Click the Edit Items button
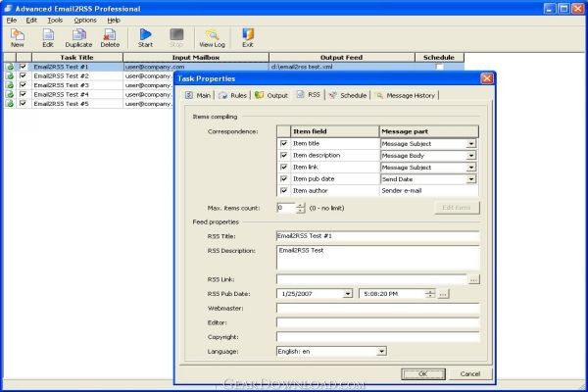 [x=457, y=208]
